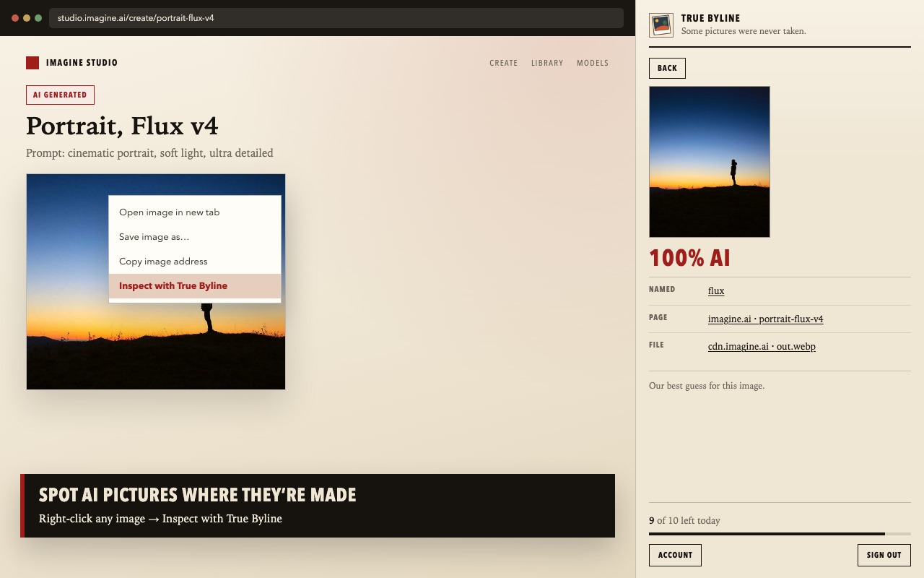The height and width of the screenshot is (578, 924).
Task: Click the AI Generated badge
Action: (x=60, y=95)
